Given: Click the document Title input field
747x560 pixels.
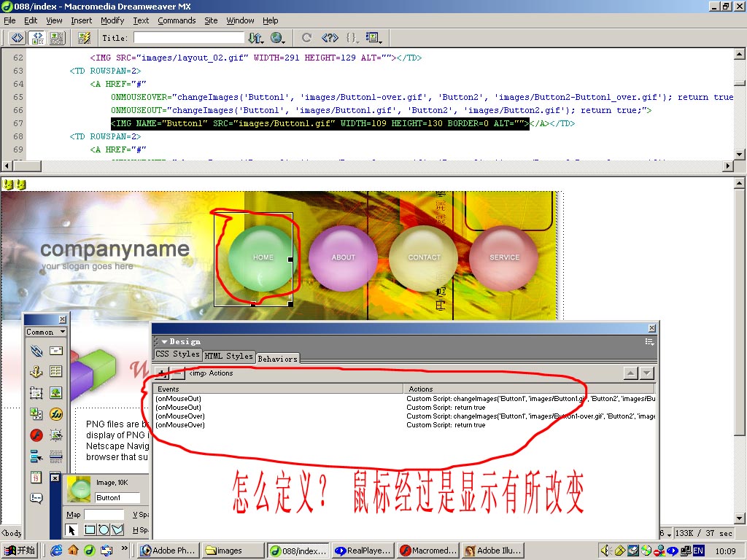Looking at the screenshot, I should [x=188, y=37].
